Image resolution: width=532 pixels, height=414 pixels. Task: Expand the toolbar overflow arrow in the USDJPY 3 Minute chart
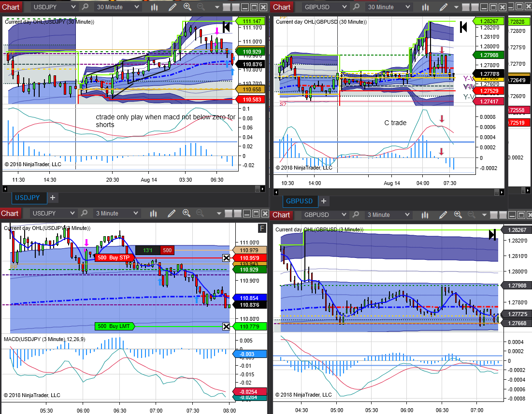pos(219,214)
